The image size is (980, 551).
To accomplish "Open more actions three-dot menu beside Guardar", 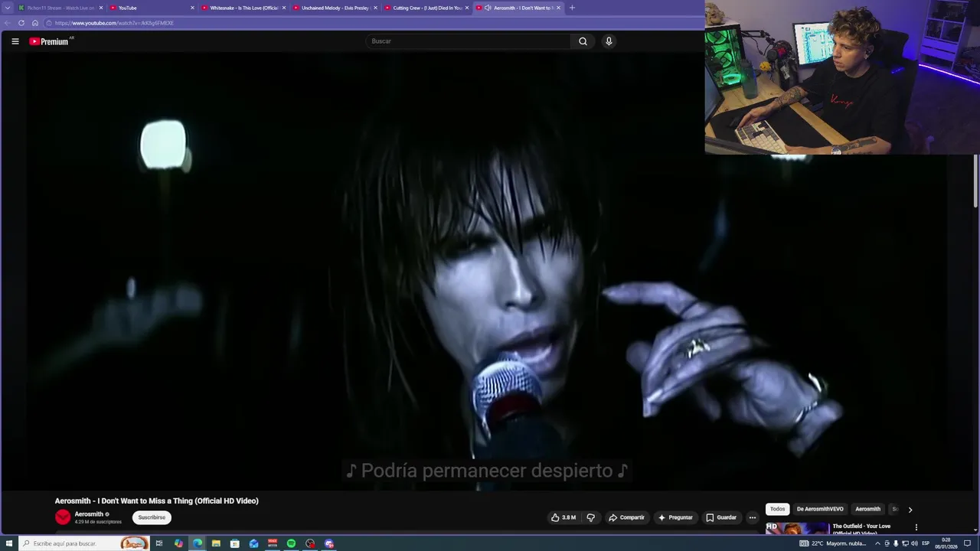I will [x=753, y=517].
